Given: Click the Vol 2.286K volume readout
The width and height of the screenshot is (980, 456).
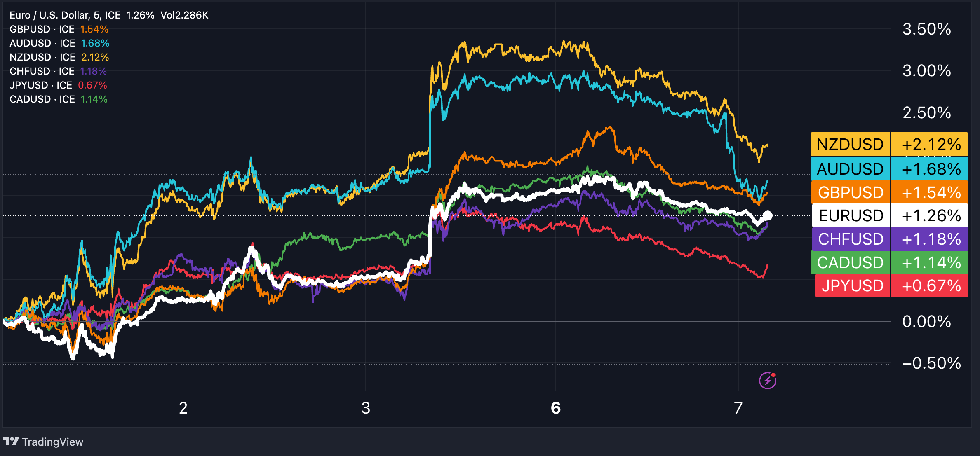Looking at the screenshot, I should (x=184, y=14).
